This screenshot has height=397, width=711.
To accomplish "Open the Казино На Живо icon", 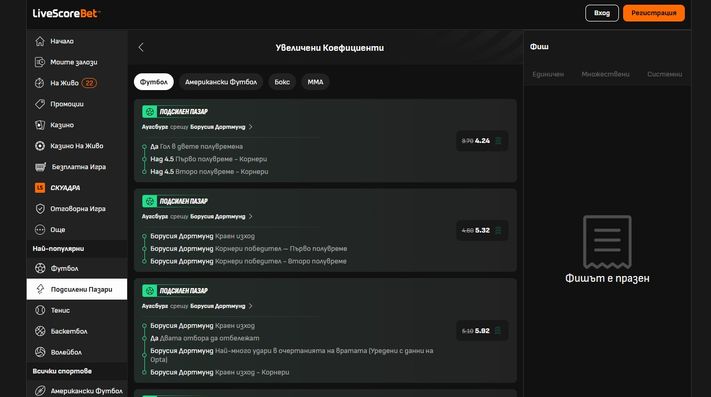I will [40, 146].
